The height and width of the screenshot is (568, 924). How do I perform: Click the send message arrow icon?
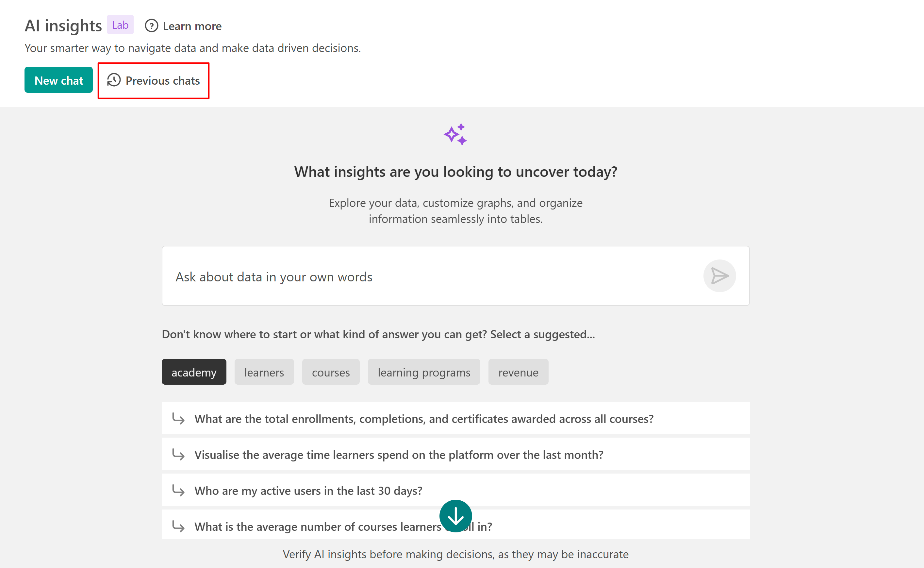[719, 276]
